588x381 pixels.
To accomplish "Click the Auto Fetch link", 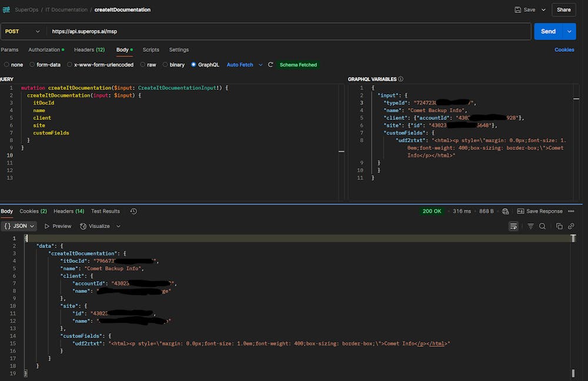I will pos(240,65).
